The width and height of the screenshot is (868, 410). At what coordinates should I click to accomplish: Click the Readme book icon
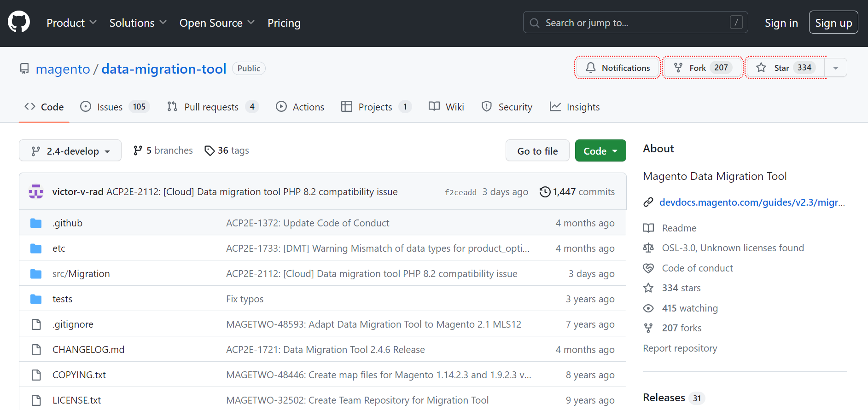pos(648,228)
